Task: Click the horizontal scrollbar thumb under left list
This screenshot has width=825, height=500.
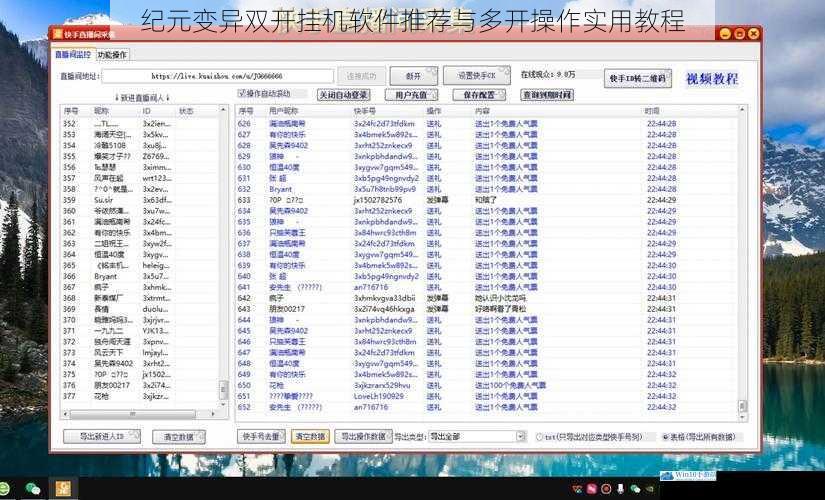Action: point(133,414)
